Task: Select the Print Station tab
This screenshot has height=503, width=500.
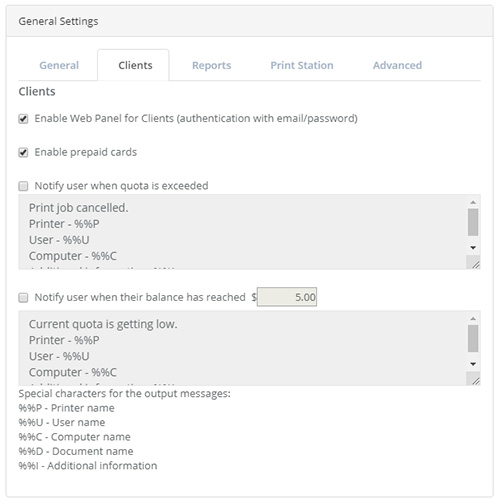Action: (302, 65)
